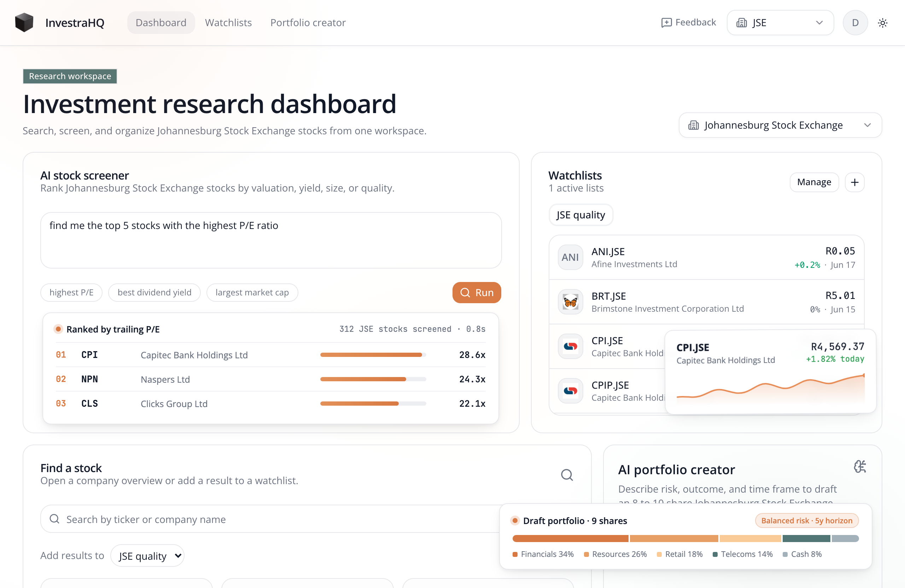Click the Resources segment of allocation bar
This screenshot has width=905, height=588.
[x=674, y=539]
